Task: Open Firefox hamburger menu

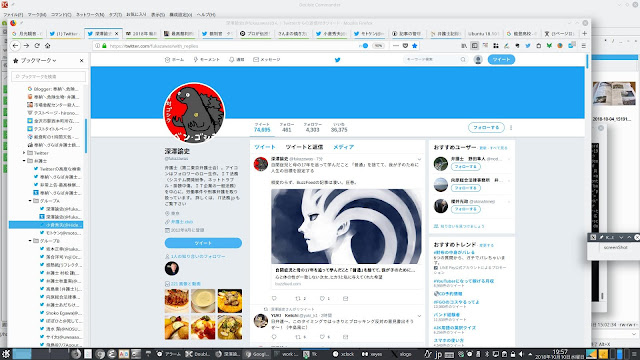Action: click(584, 46)
